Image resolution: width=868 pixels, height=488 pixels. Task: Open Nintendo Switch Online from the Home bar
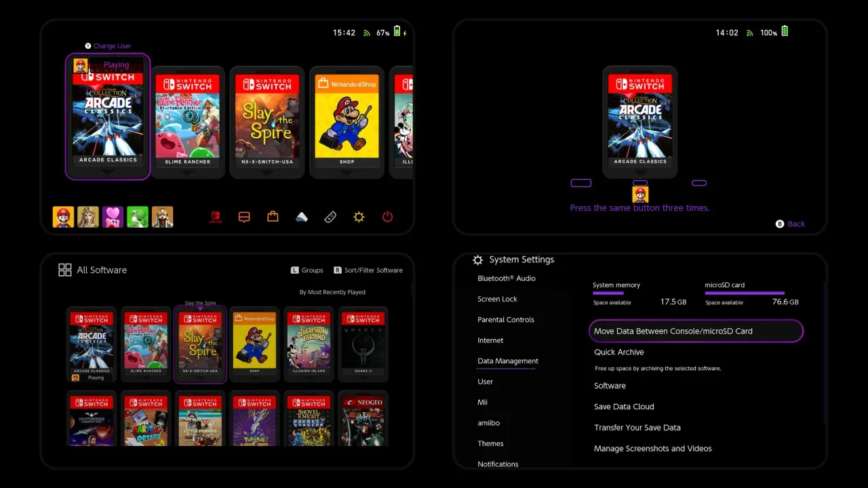pos(215,217)
